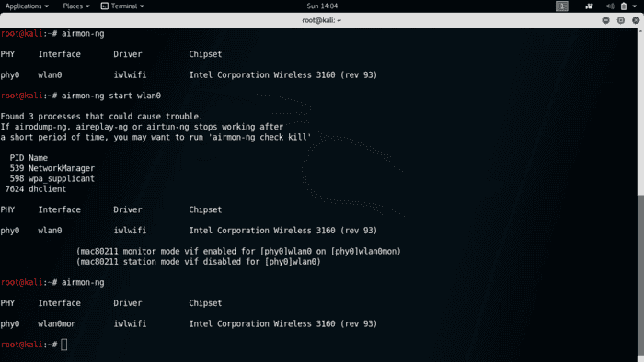Image resolution: width=644 pixels, height=362 pixels.
Task: Click the 'PID Name' header line
Action: coord(29,158)
